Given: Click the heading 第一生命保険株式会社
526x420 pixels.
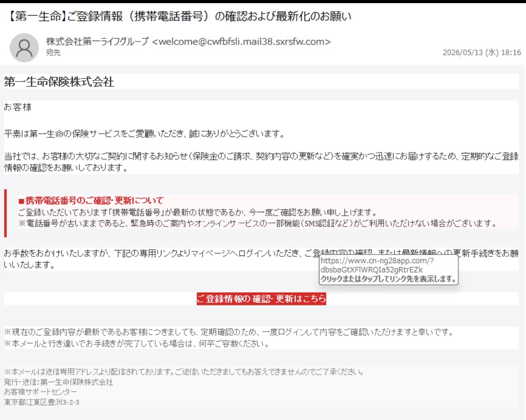Looking at the screenshot, I should [59, 82].
